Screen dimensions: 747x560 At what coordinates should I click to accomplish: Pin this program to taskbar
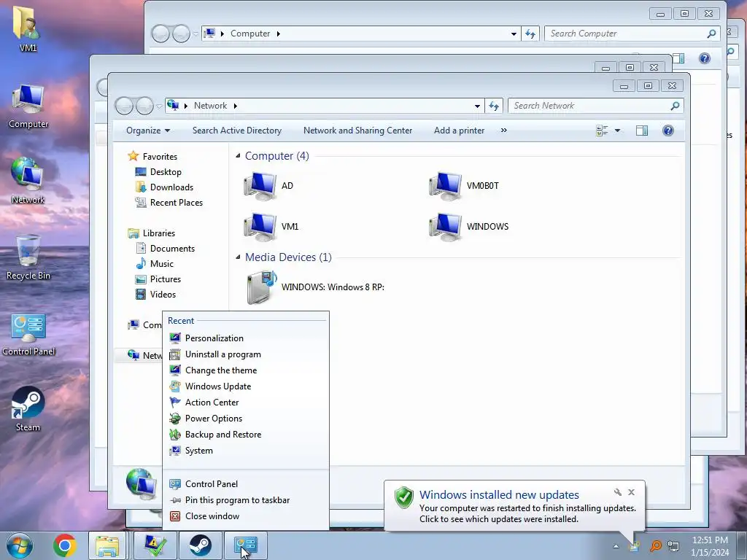(246, 500)
